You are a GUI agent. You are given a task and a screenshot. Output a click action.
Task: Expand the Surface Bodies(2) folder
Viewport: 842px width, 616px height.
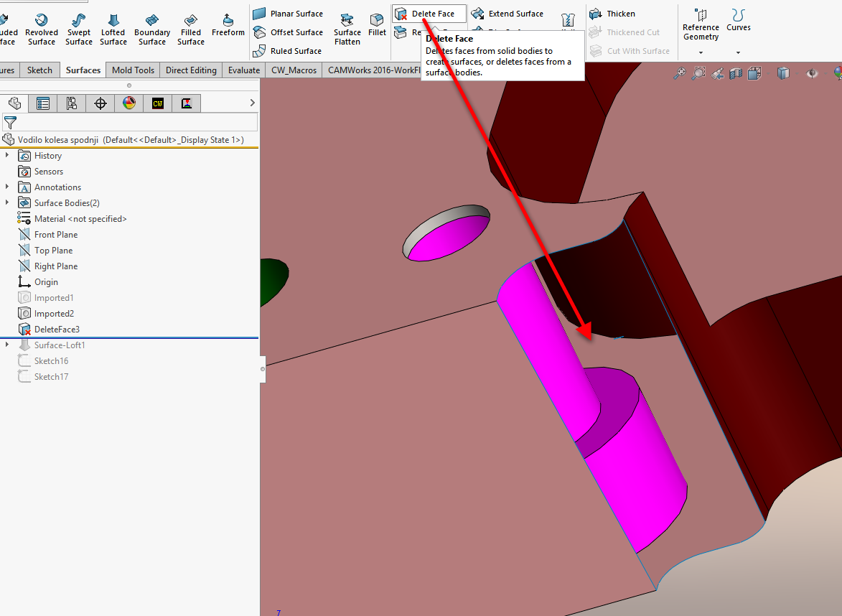point(7,203)
